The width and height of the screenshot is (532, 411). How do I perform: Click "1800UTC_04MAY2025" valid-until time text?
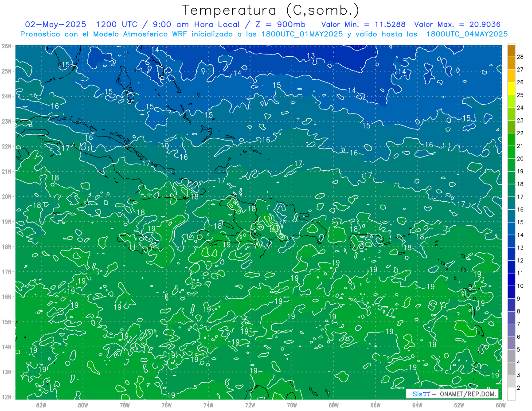click(x=467, y=34)
